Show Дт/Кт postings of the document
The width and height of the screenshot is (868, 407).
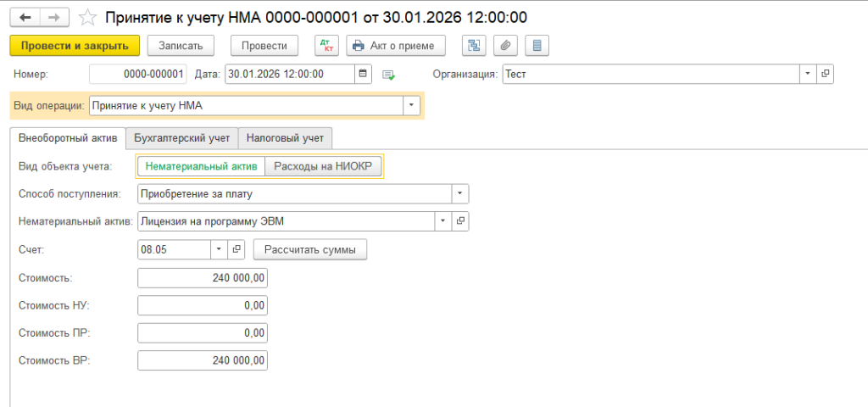tap(326, 46)
